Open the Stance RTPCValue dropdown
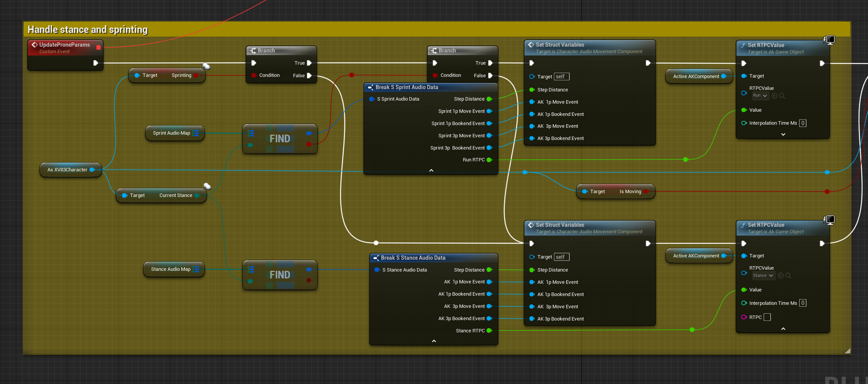The width and height of the screenshot is (868, 384). (763, 276)
